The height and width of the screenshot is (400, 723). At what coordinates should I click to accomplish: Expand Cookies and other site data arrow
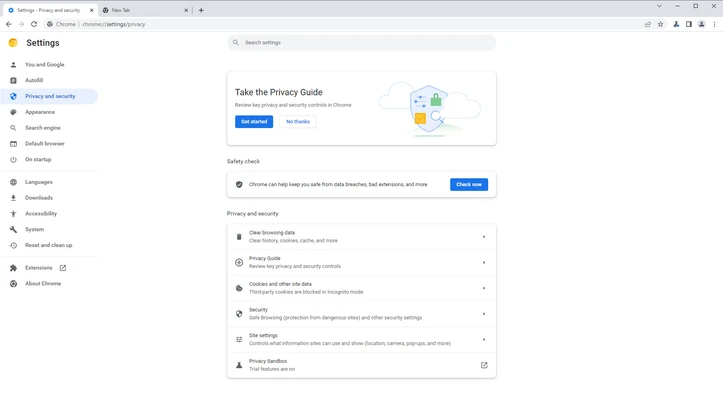(484, 288)
